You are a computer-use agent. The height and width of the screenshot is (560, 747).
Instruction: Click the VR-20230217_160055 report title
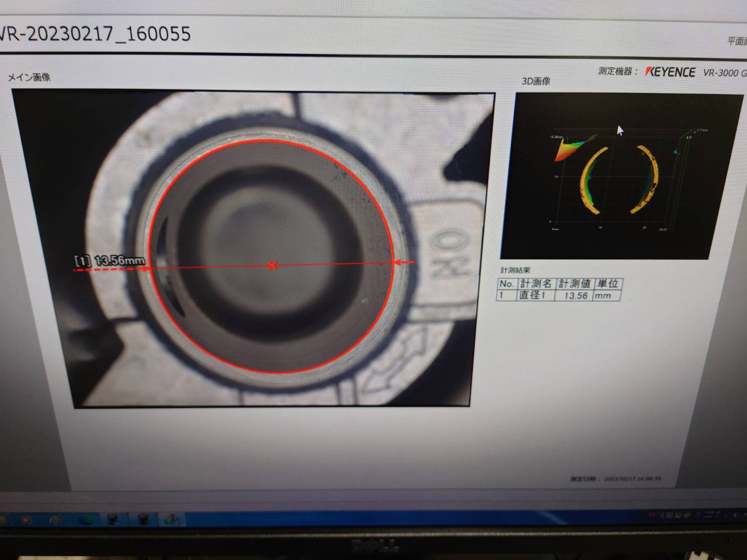pyautogui.click(x=95, y=34)
